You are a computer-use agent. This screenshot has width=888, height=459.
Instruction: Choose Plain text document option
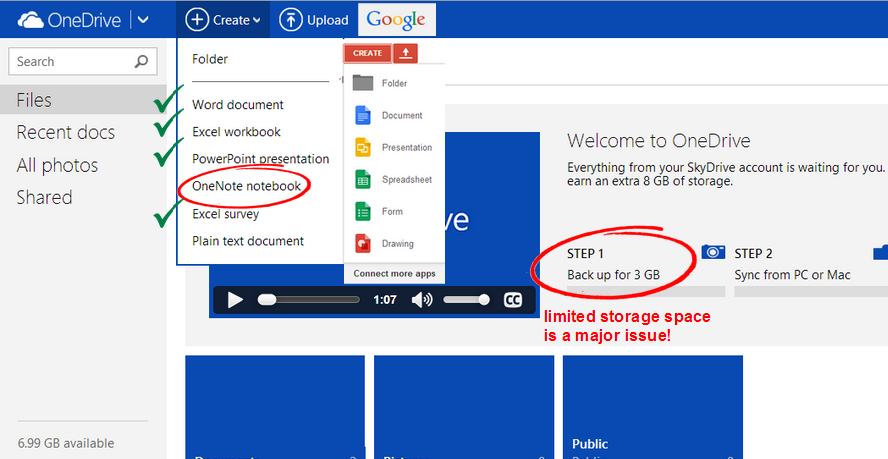tap(248, 241)
